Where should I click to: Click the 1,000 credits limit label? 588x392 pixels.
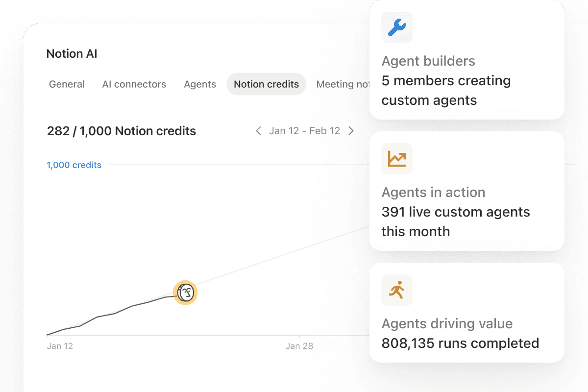click(74, 165)
